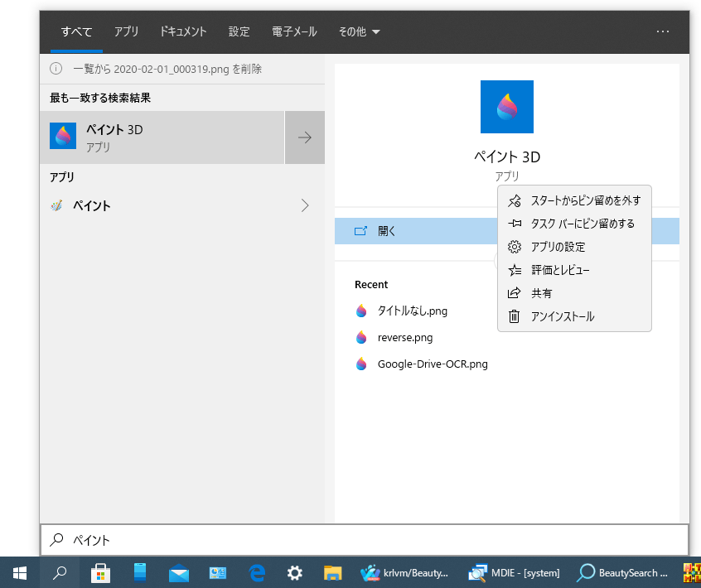Open the blue phone app on taskbar

(x=140, y=572)
